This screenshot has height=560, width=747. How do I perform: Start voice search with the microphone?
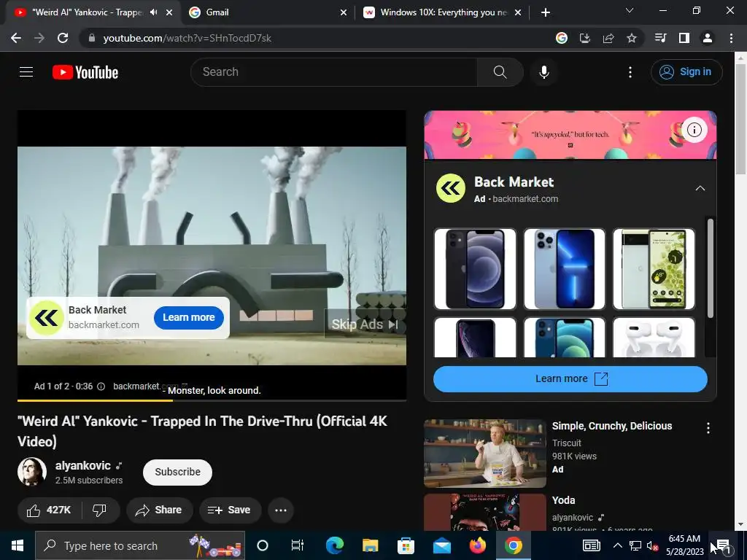click(x=544, y=72)
